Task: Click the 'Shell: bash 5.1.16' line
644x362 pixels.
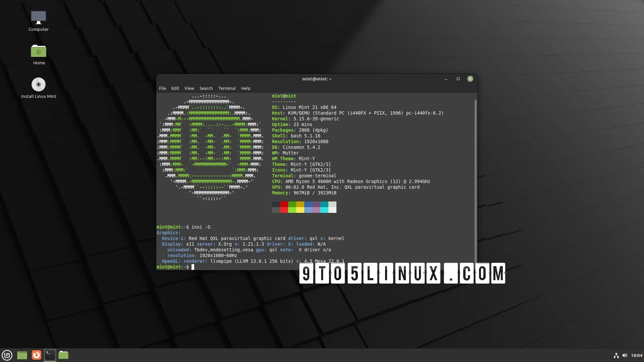Action: tap(296, 136)
